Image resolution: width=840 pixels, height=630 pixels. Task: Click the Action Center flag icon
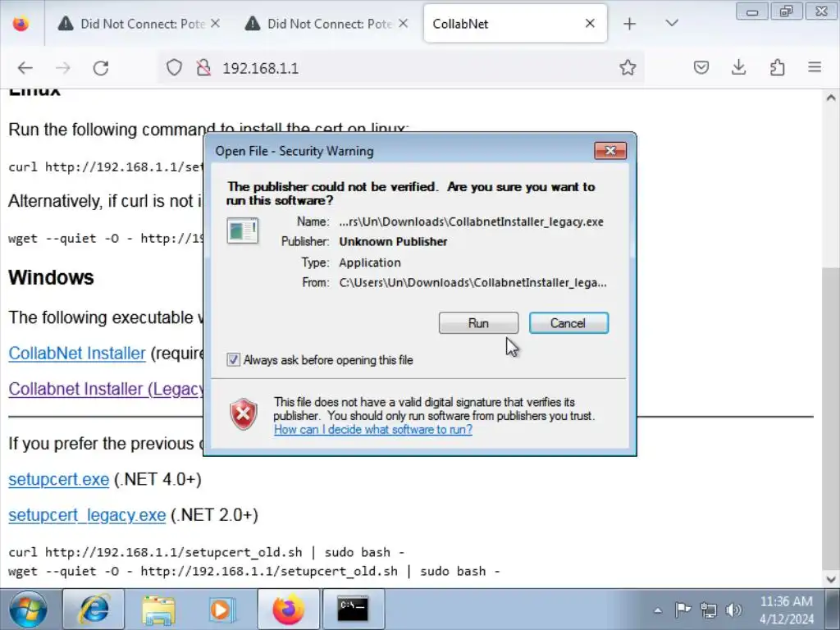point(682,610)
